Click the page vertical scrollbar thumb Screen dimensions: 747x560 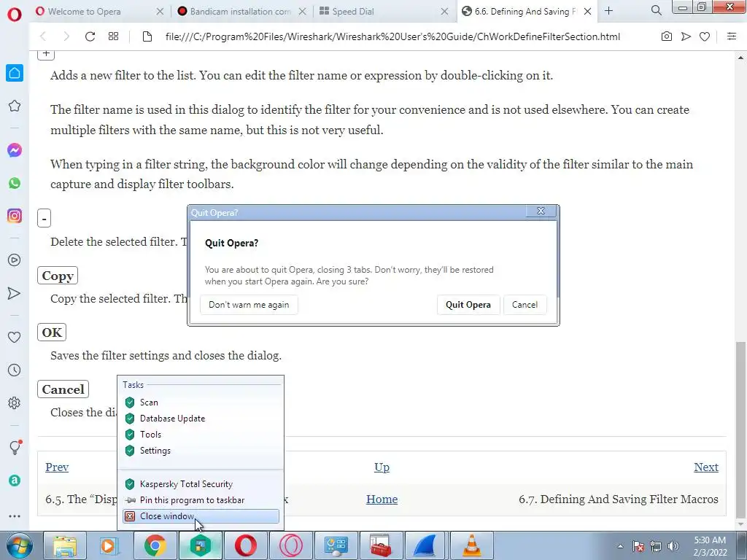pos(741,429)
